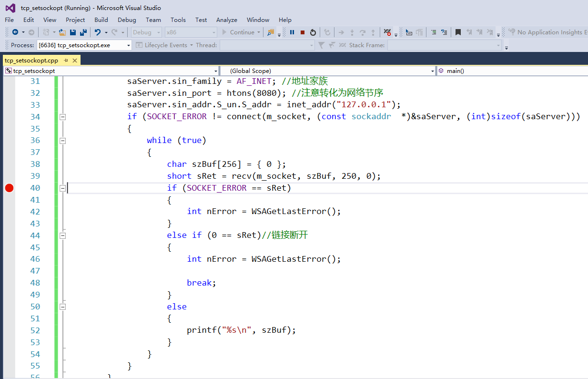Viewport: 588px width, 379px height.
Task: Toggle the breakpoint on line 40
Action: point(9,188)
